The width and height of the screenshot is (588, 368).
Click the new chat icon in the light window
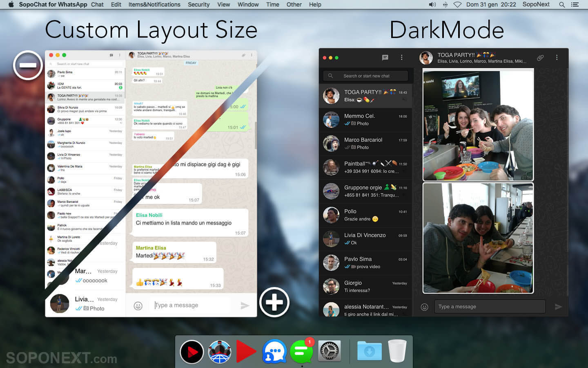[x=111, y=55]
